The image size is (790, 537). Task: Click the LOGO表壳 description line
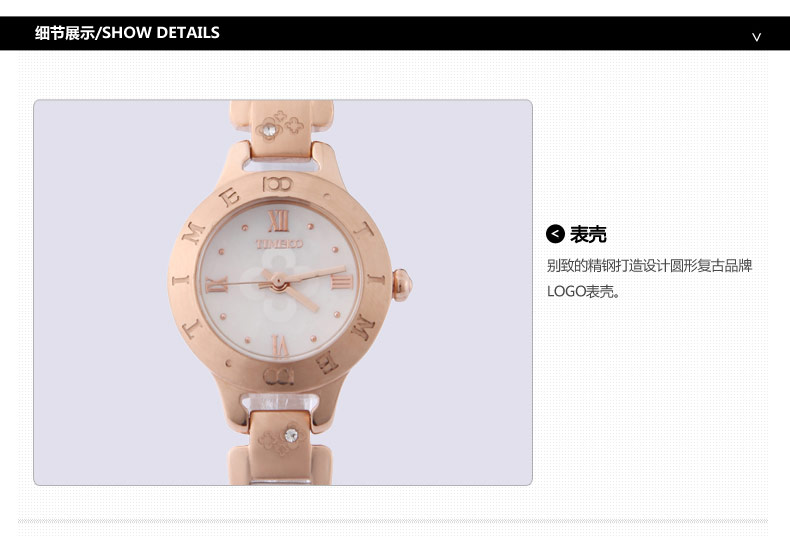[x=583, y=291]
